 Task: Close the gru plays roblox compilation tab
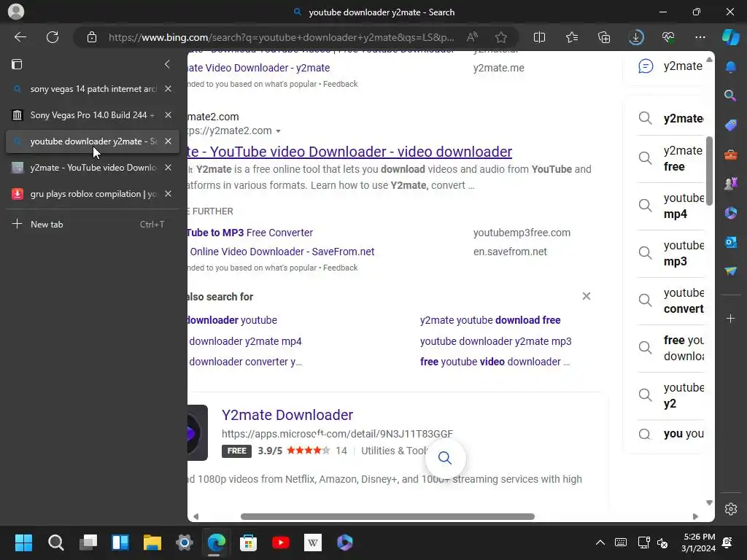pyautogui.click(x=169, y=194)
